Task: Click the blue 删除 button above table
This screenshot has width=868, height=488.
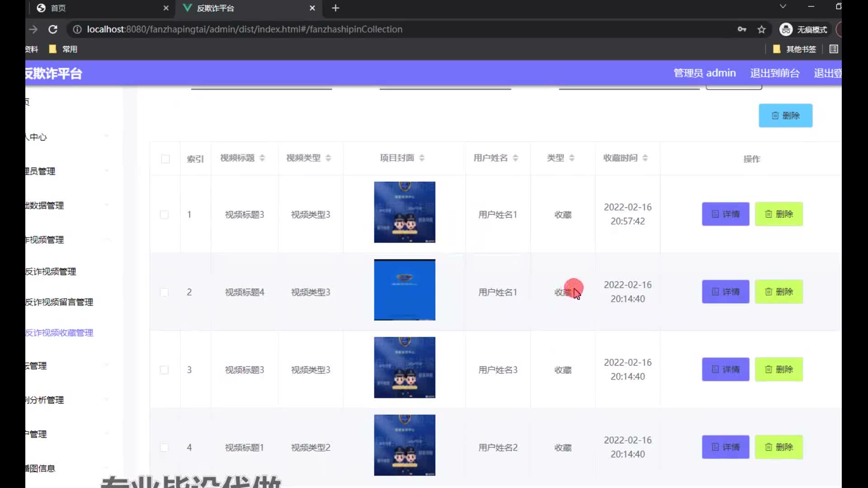Action: [785, 116]
